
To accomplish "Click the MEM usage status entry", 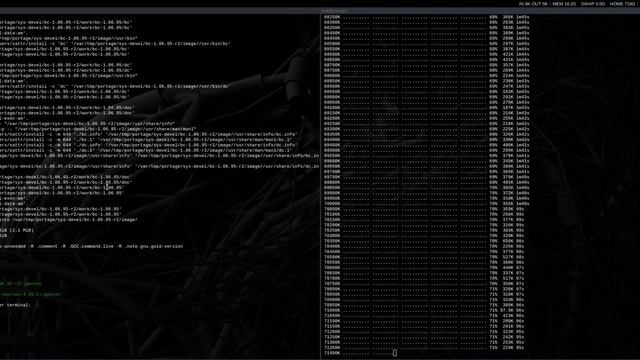I will tap(564, 4).
